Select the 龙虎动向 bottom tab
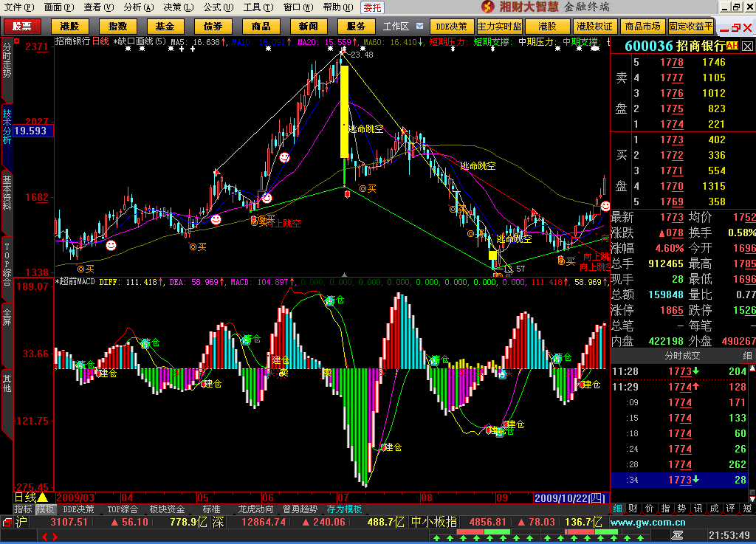The width and height of the screenshot is (756, 544). (x=255, y=509)
